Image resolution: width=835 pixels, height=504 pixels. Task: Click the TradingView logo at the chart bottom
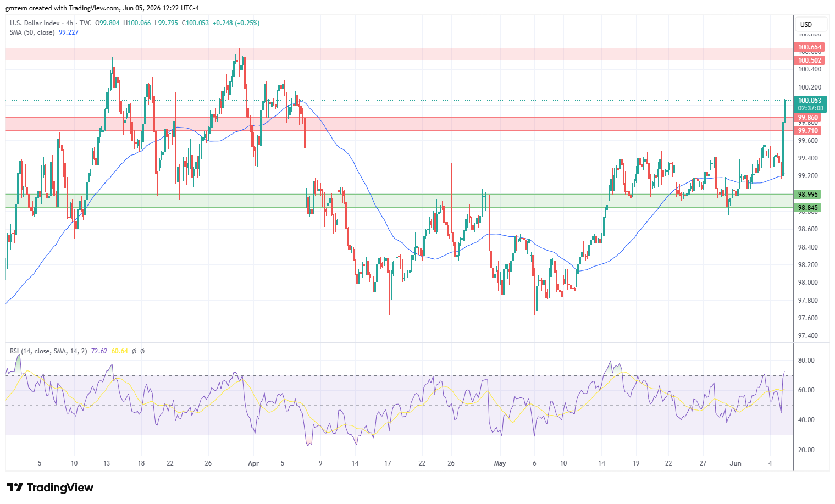50,488
